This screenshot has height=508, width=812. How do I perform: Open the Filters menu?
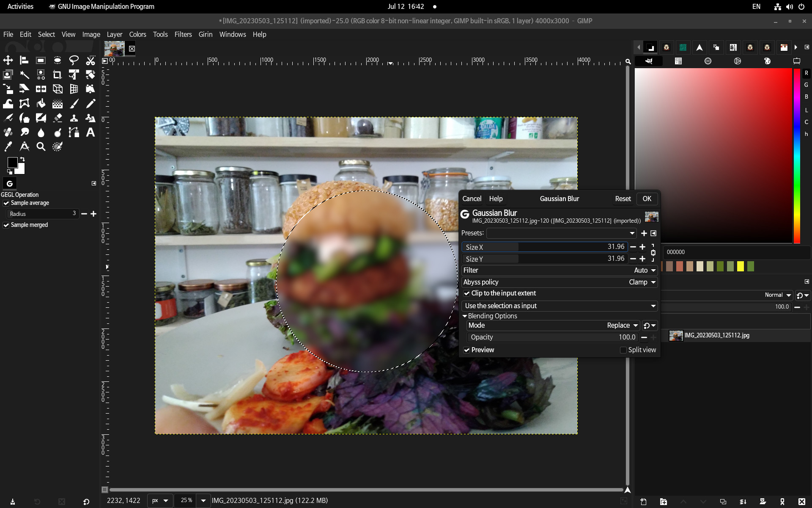click(x=183, y=34)
